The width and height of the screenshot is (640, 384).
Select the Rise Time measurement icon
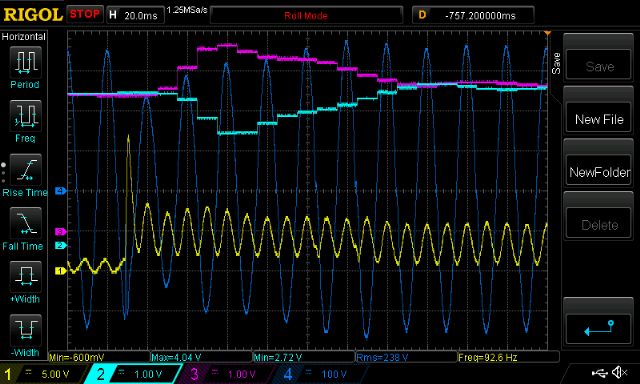25,170
